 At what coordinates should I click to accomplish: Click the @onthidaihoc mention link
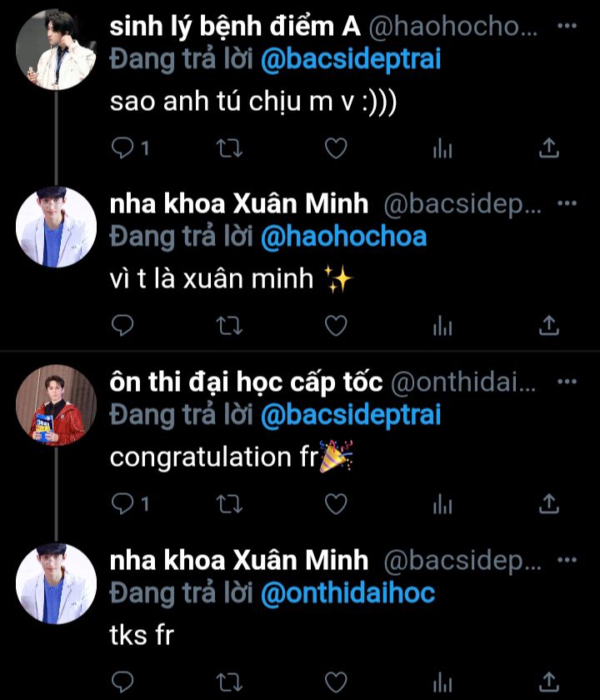347,592
